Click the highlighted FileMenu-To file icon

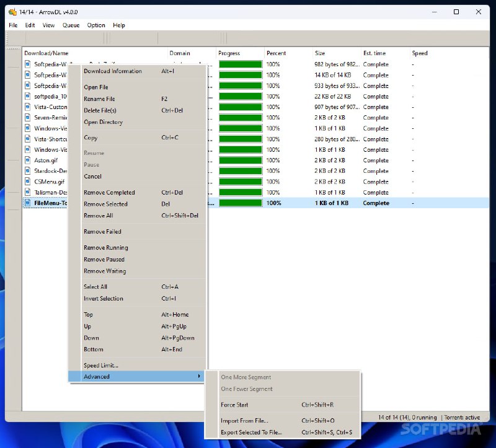pos(28,203)
